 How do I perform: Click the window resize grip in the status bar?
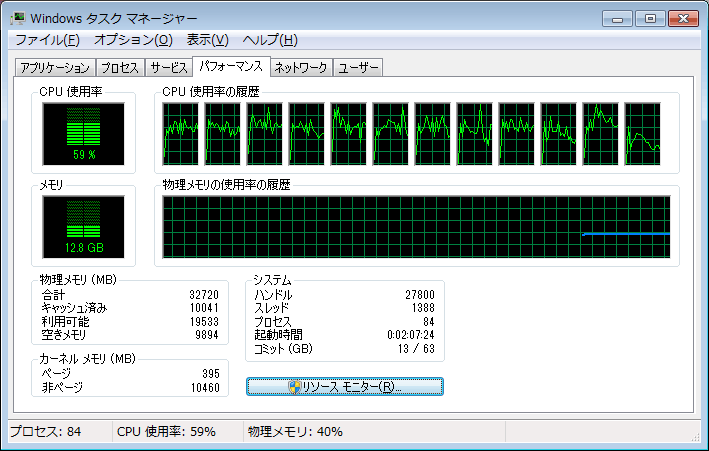tap(695, 437)
